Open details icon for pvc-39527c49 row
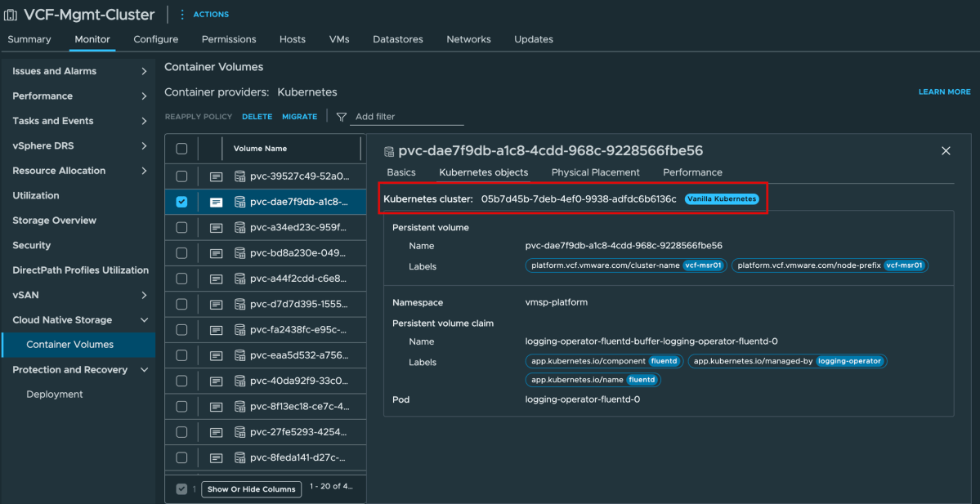Image resolution: width=980 pixels, height=504 pixels. click(x=216, y=176)
